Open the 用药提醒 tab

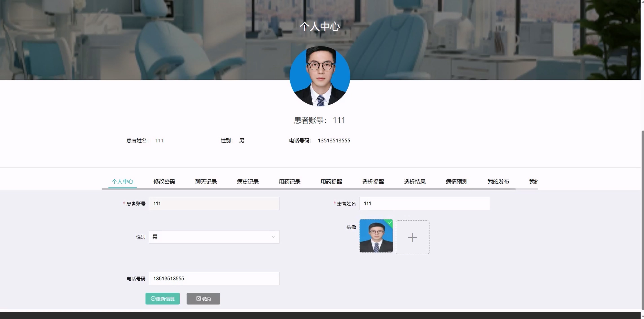point(331,182)
